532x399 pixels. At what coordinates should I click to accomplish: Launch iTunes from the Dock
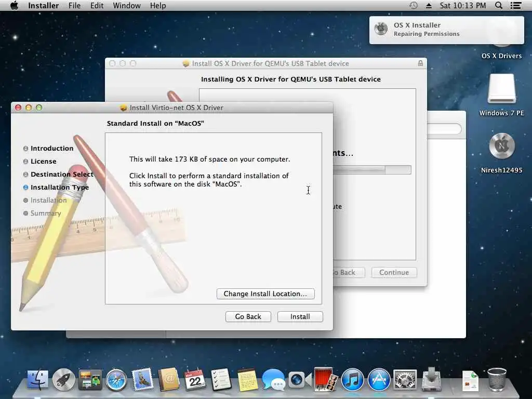click(x=352, y=380)
